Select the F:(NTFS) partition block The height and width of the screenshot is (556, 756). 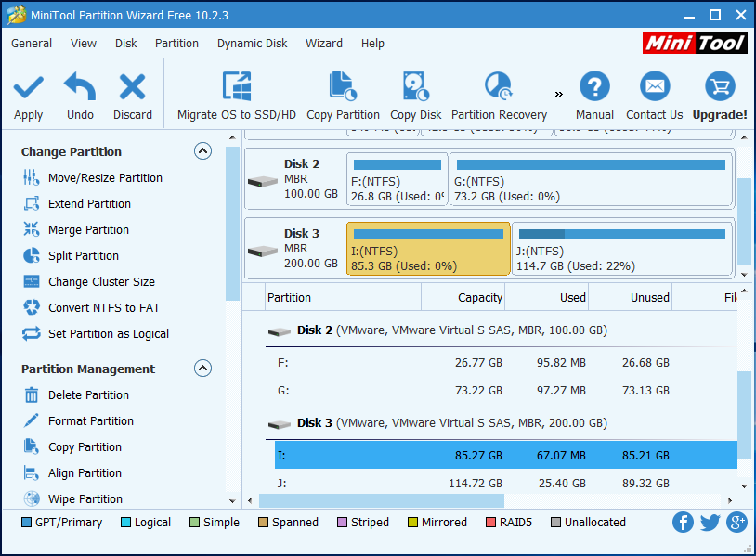tap(398, 179)
